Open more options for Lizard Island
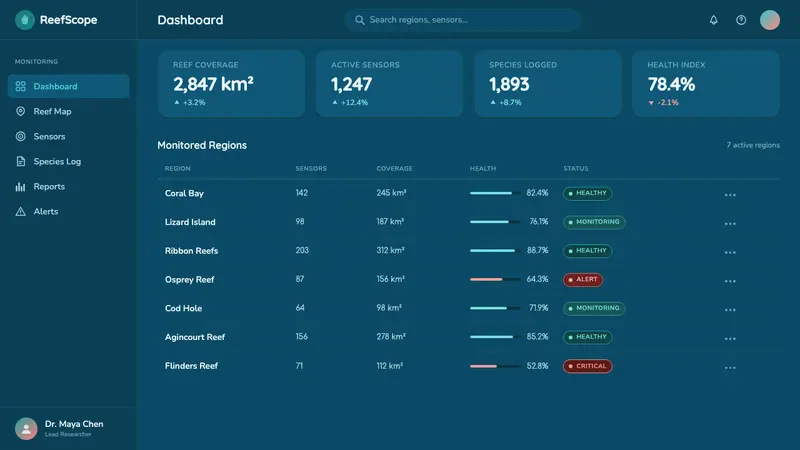This screenshot has width=800, height=450. pyautogui.click(x=730, y=223)
